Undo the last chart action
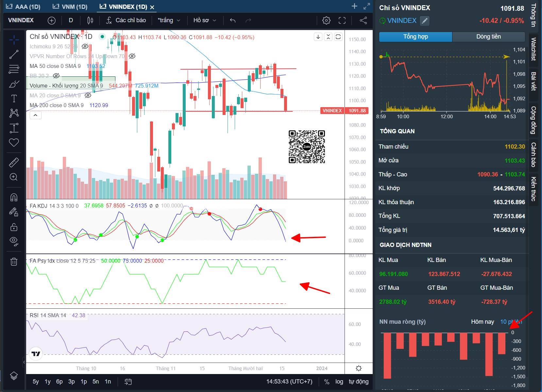Image resolution: width=542 pixels, height=392 pixels. [233, 21]
